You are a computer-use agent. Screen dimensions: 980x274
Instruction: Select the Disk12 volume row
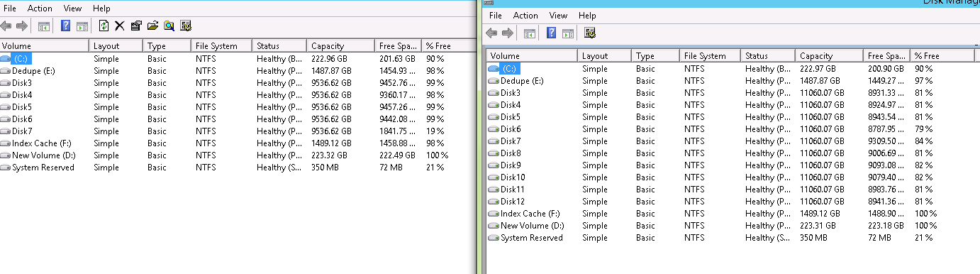point(730,202)
